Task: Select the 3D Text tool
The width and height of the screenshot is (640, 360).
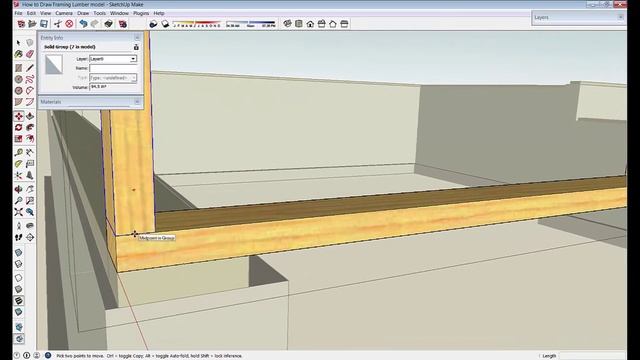Action: tap(30, 176)
